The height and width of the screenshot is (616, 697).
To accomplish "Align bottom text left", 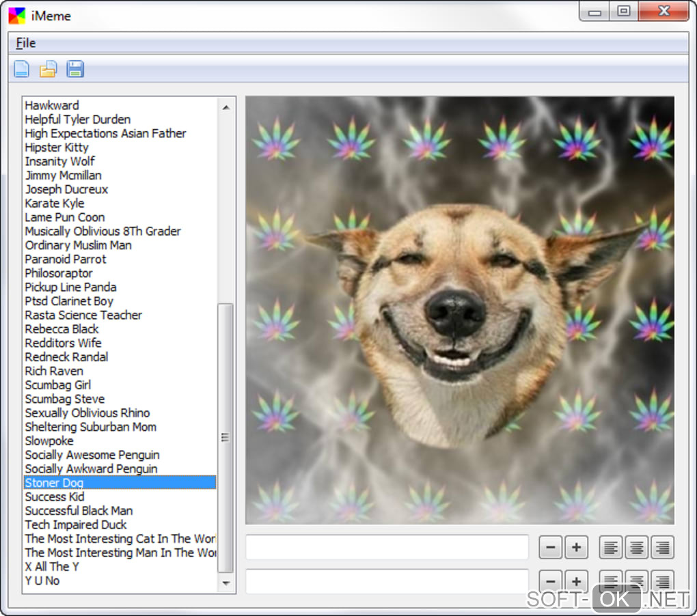I will tap(610, 581).
